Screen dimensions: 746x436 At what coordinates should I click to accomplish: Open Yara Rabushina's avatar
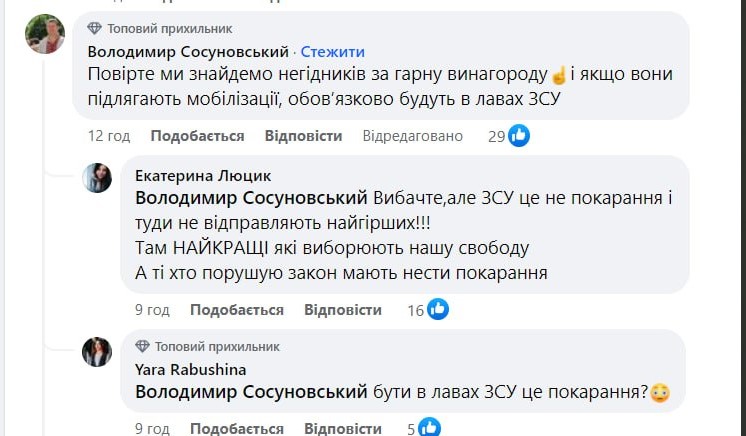(x=97, y=351)
